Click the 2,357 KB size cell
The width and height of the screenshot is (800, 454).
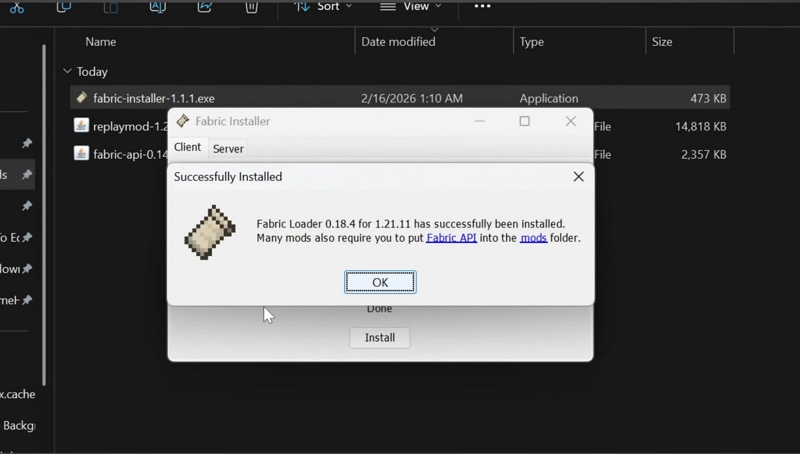point(703,155)
